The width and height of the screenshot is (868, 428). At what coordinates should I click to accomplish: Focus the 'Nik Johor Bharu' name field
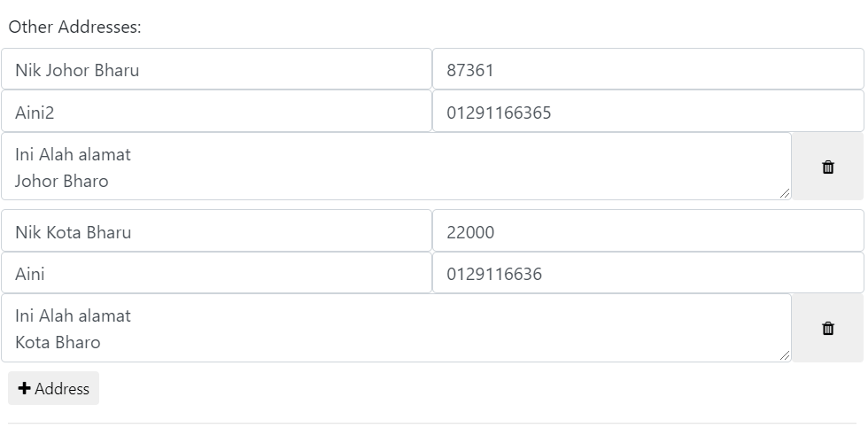(x=216, y=69)
